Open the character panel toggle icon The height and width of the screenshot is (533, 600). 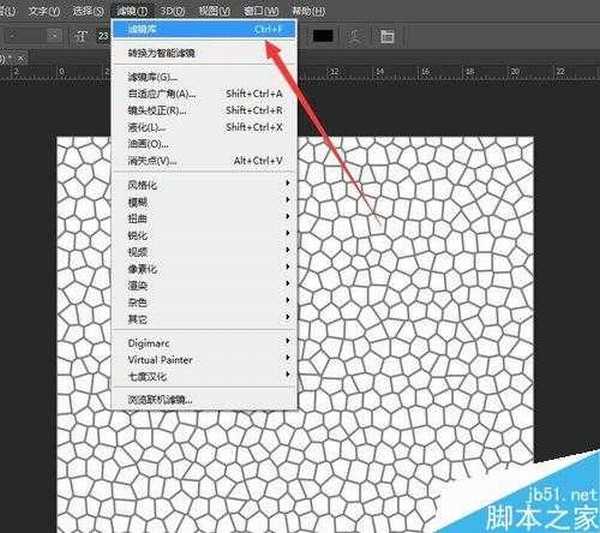point(386,36)
